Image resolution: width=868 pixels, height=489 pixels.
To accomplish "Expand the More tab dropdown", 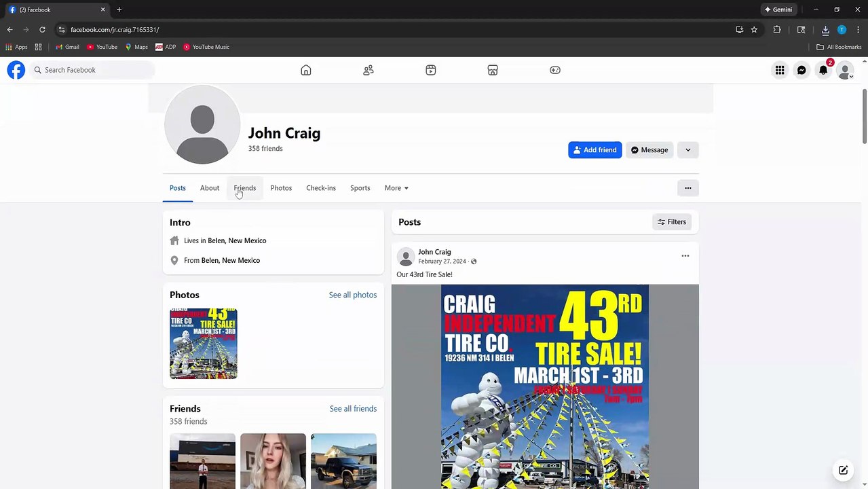I will coord(396,188).
